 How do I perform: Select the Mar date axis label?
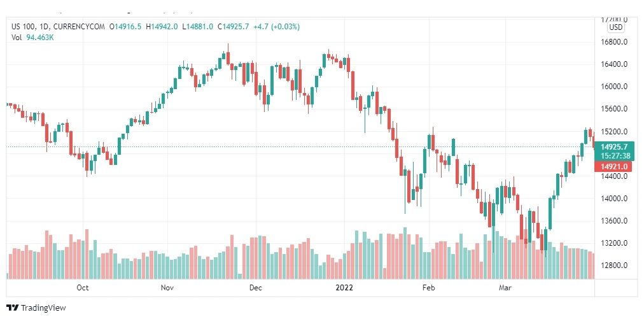click(505, 288)
